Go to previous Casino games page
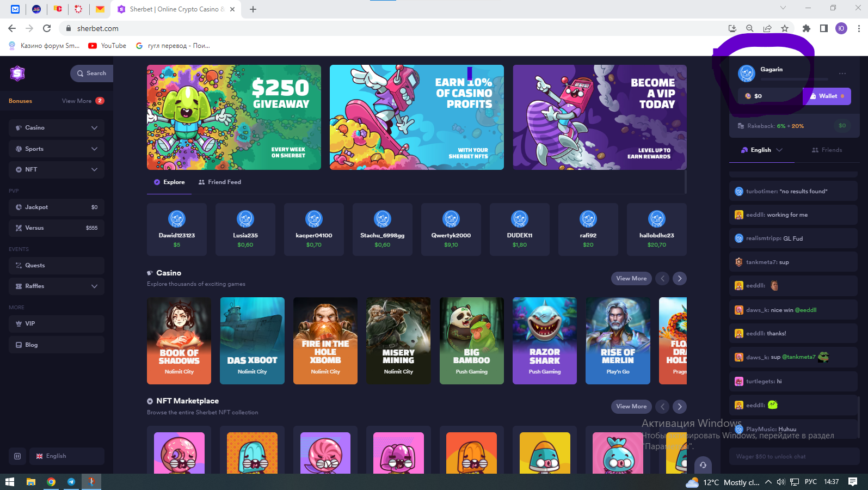 [662, 278]
